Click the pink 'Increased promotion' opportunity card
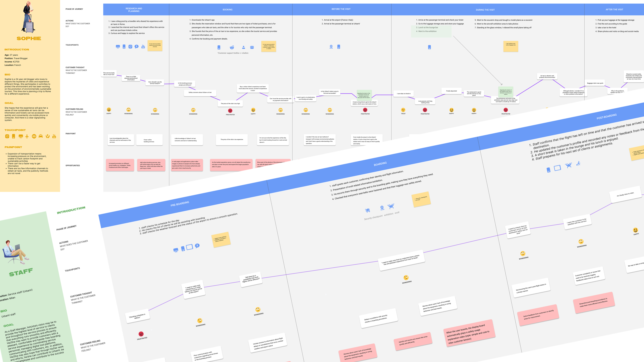Image resolution: width=644 pixels, height=362 pixels. 120,165
